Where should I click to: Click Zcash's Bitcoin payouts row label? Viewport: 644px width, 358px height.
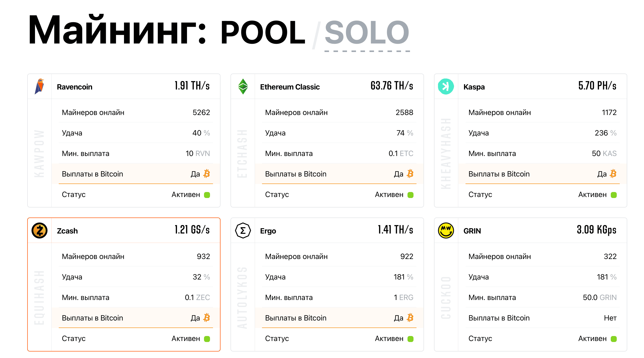(x=92, y=318)
